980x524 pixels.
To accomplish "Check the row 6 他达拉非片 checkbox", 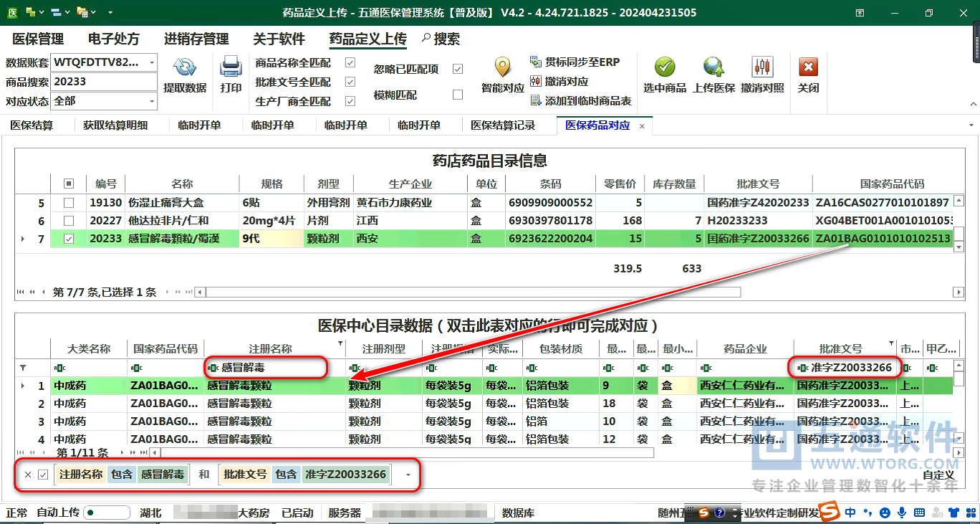I will pos(69,221).
